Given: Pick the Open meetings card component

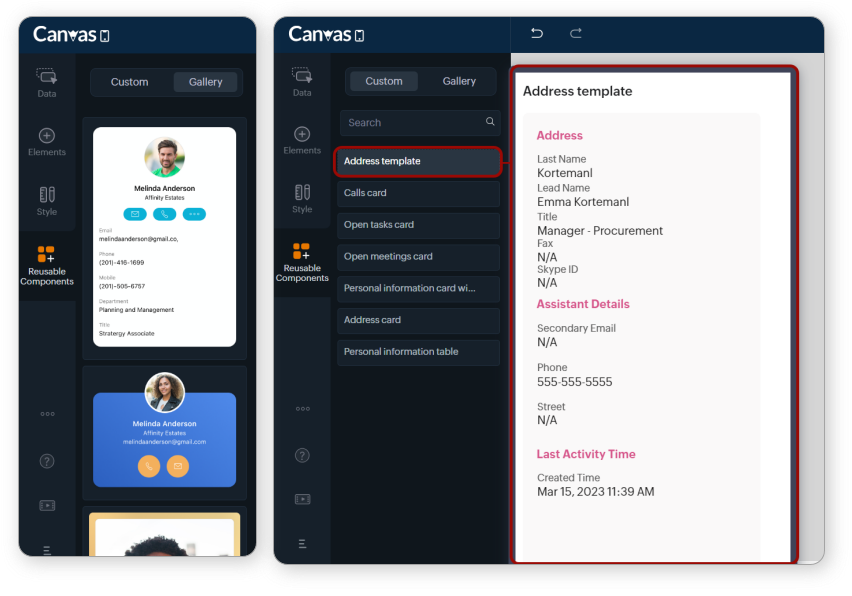Looking at the screenshot, I should (417, 257).
